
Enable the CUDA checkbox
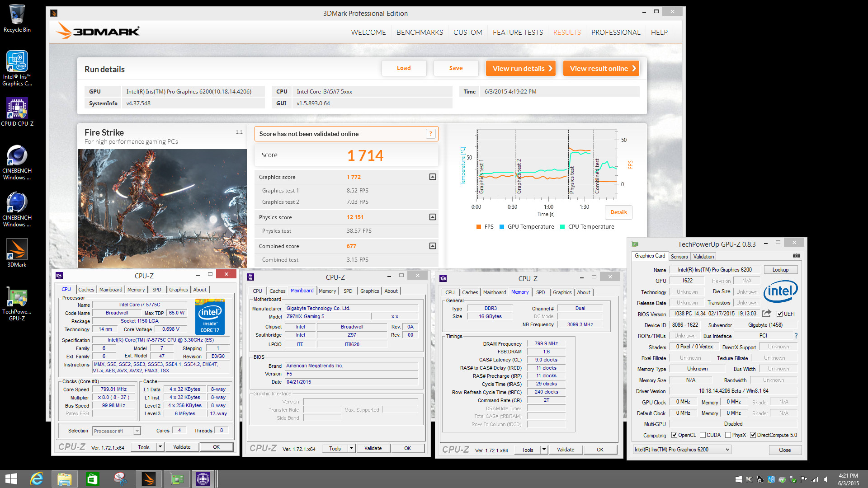pyautogui.click(x=703, y=435)
